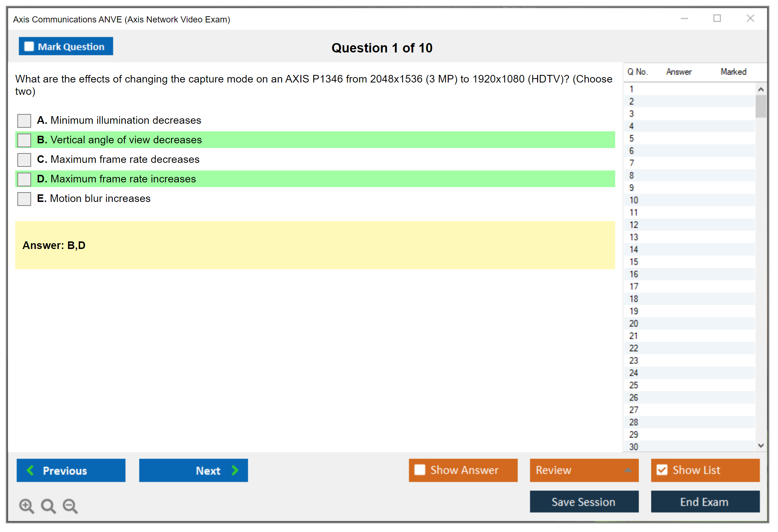The image size is (778, 532).
Task: Check option D Maximum frame rate increases
Action: 24,179
